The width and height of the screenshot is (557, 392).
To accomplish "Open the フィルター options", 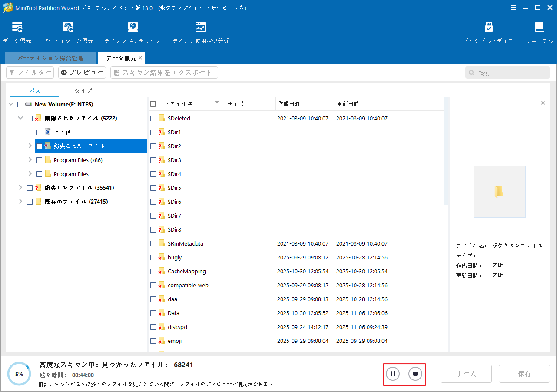I will pos(30,72).
